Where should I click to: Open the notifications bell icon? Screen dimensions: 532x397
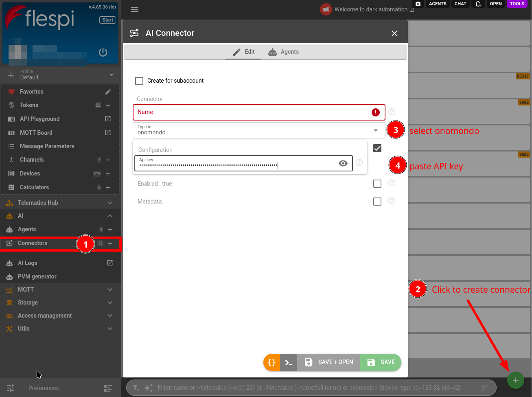[478, 4]
